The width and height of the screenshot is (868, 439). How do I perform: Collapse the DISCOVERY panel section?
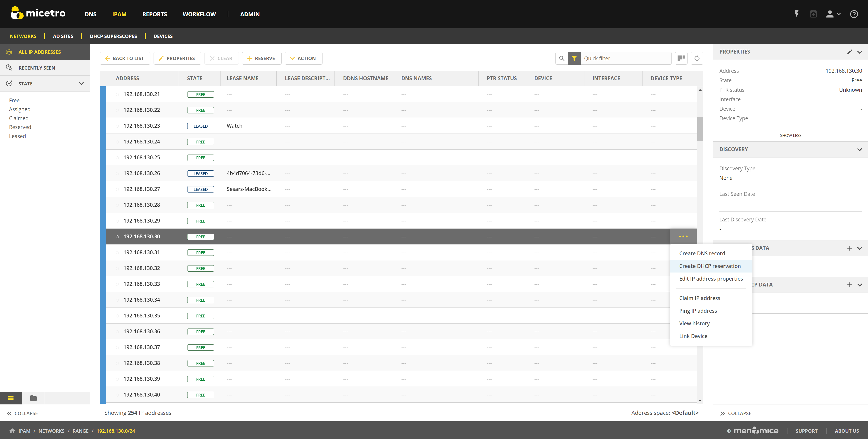tap(859, 150)
